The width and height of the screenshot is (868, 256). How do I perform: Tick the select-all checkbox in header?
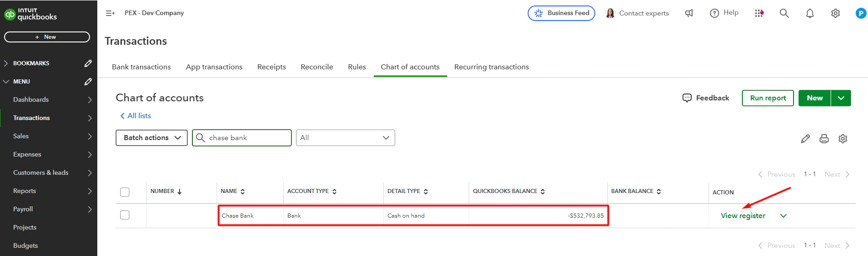(125, 192)
